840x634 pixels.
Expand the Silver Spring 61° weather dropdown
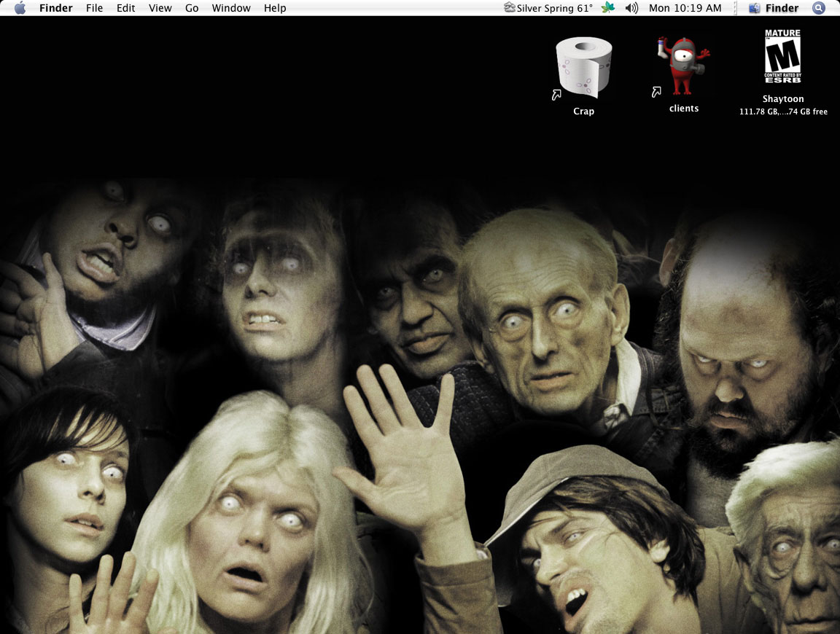click(x=555, y=8)
